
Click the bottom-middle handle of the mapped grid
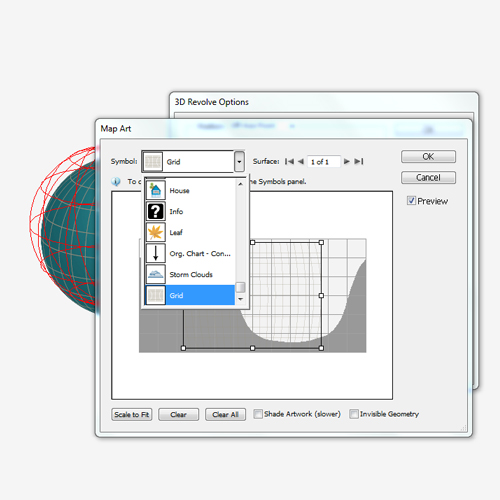252,348
